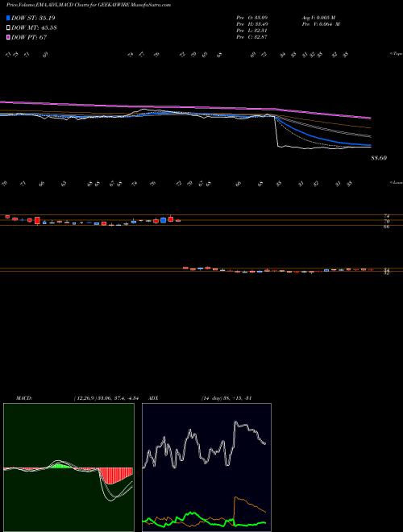Image resolution: width=403 pixels, height=532 pixels.
Task: Click the ADX chart panel
Action: [206, 468]
